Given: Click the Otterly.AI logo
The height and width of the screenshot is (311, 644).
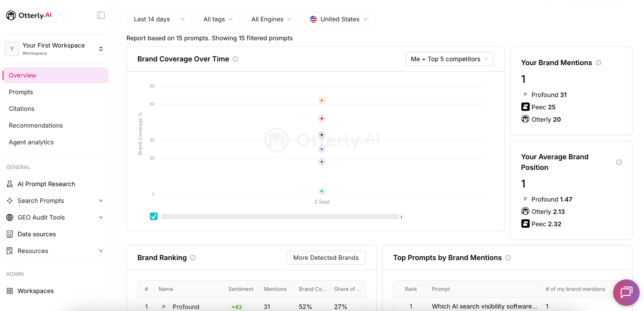Looking at the screenshot, I should (29, 15).
